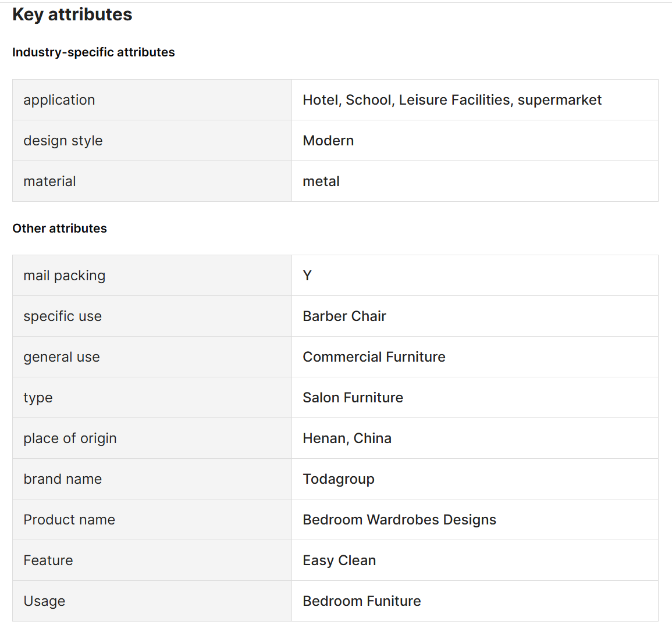Select the place of origin label

pyautogui.click(x=70, y=438)
